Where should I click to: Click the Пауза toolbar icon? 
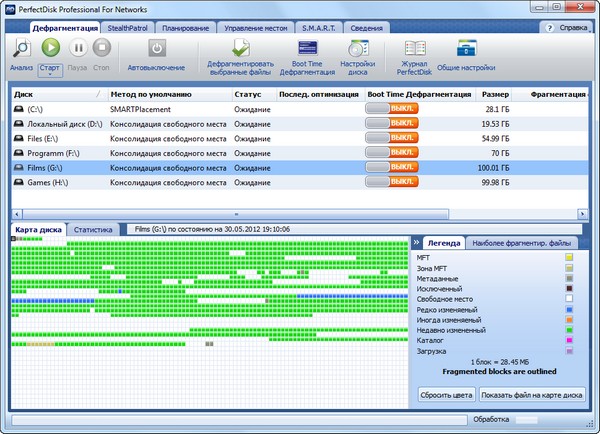[76, 48]
